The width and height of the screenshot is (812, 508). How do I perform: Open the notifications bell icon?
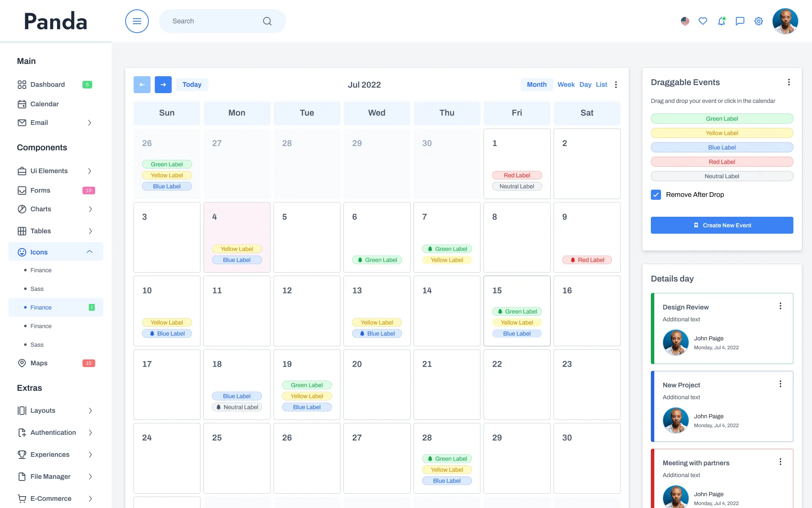(x=721, y=21)
